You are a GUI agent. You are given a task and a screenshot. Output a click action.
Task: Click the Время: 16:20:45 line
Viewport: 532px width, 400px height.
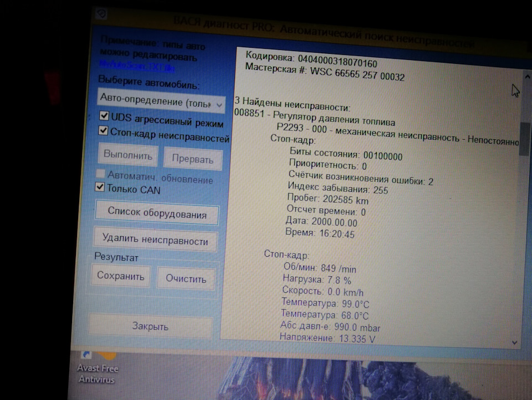320,233
